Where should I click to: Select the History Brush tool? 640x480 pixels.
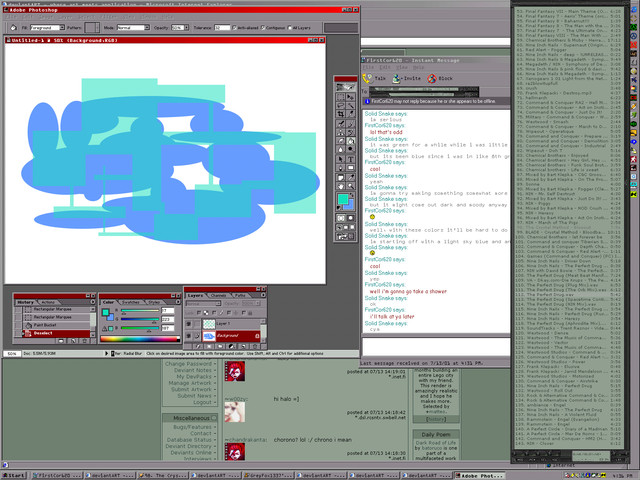coord(350,132)
